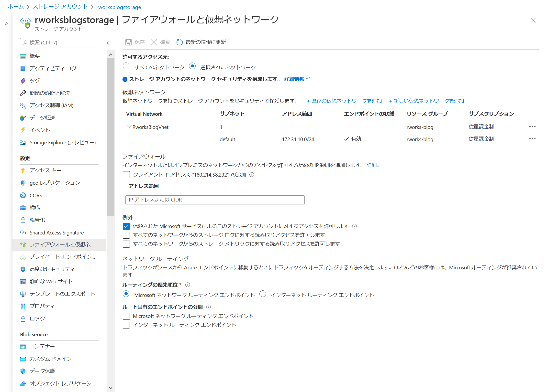This screenshot has width=547, height=392.
Task: Click 既存の仮想ネットワークを追加 link
Action: (x=344, y=101)
